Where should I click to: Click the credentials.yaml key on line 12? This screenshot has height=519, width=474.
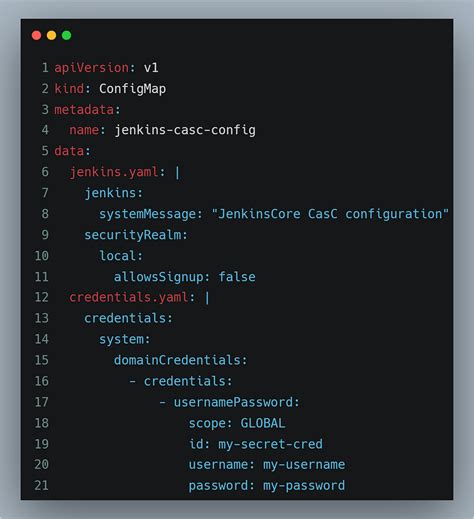129,297
